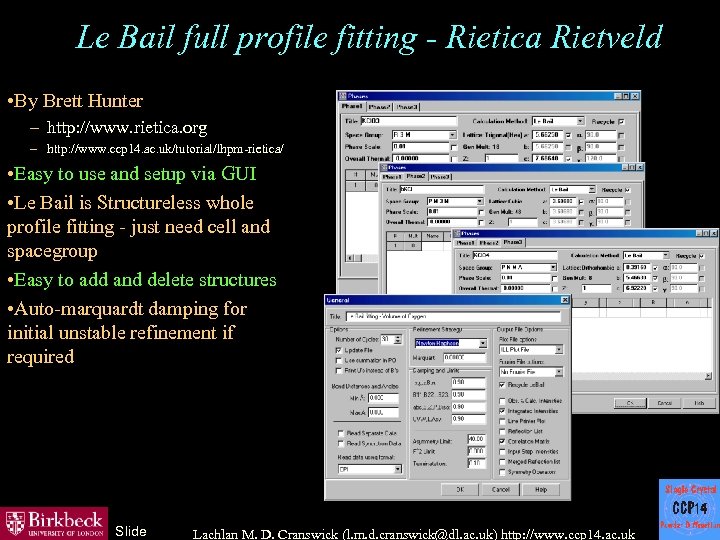Click the Marquart value input field
The image size is (720, 540).
(x=464, y=357)
